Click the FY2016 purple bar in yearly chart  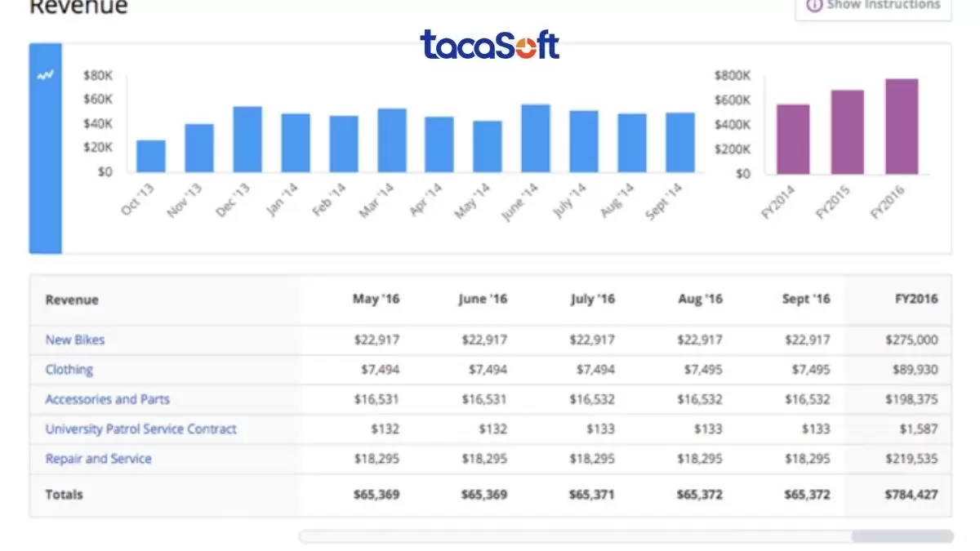[x=902, y=127]
